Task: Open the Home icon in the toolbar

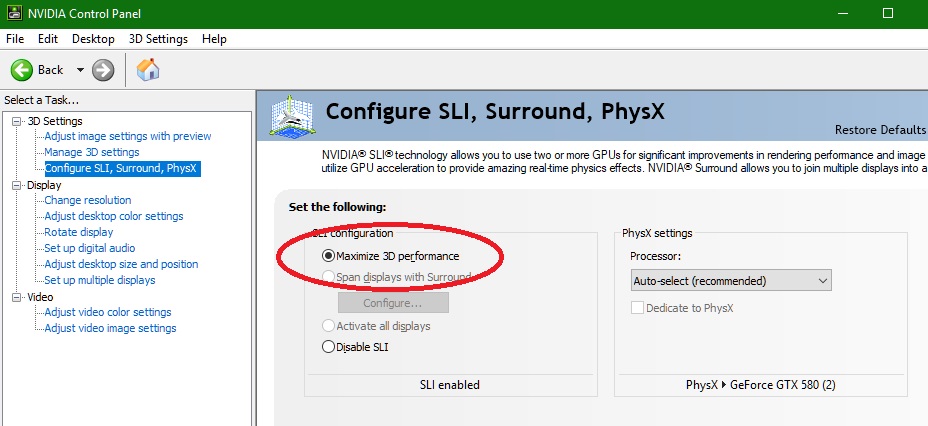Action: click(x=148, y=70)
